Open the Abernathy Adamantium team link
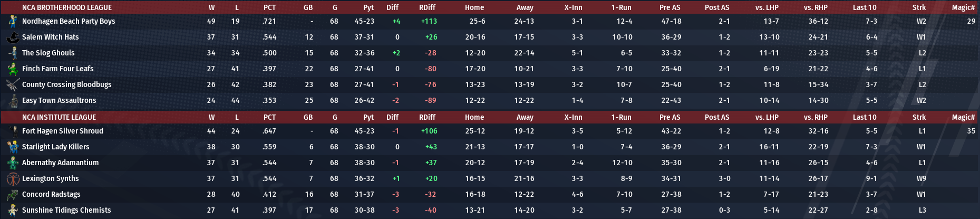The image size is (980, 219). pos(60,163)
